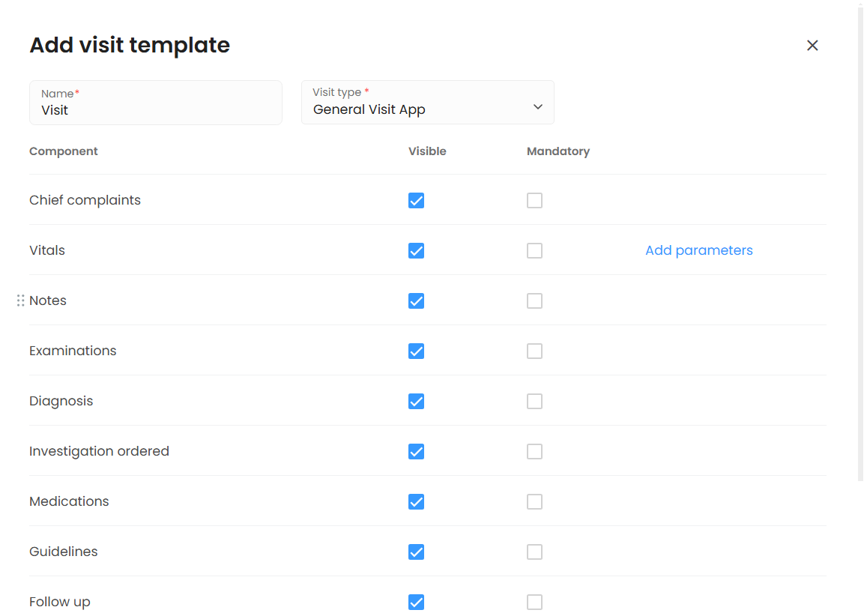Image resolution: width=864 pixels, height=616 pixels.
Task: Toggle Visible checkbox for Notes
Action: click(x=417, y=301)
